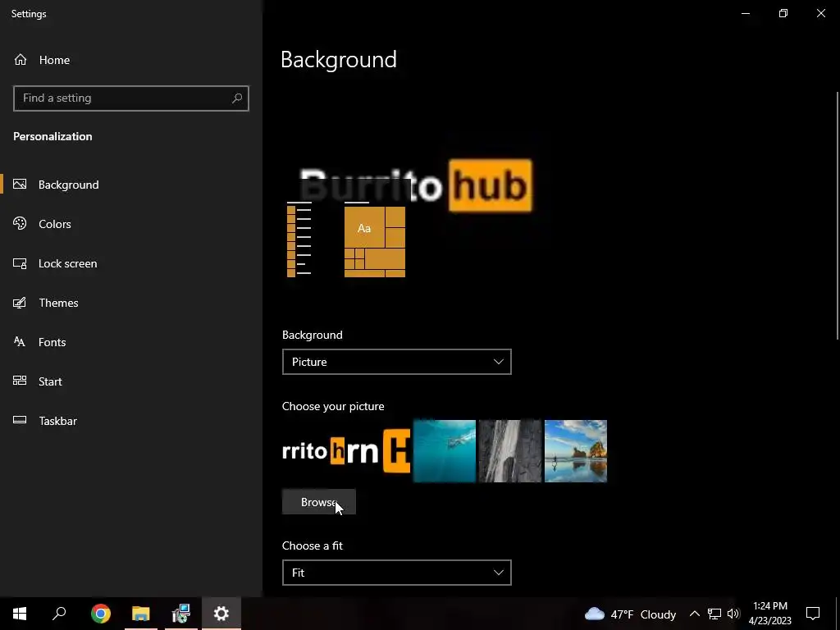Open the clock and date flyout
840x630 pixels.
(x=770, y=614)
